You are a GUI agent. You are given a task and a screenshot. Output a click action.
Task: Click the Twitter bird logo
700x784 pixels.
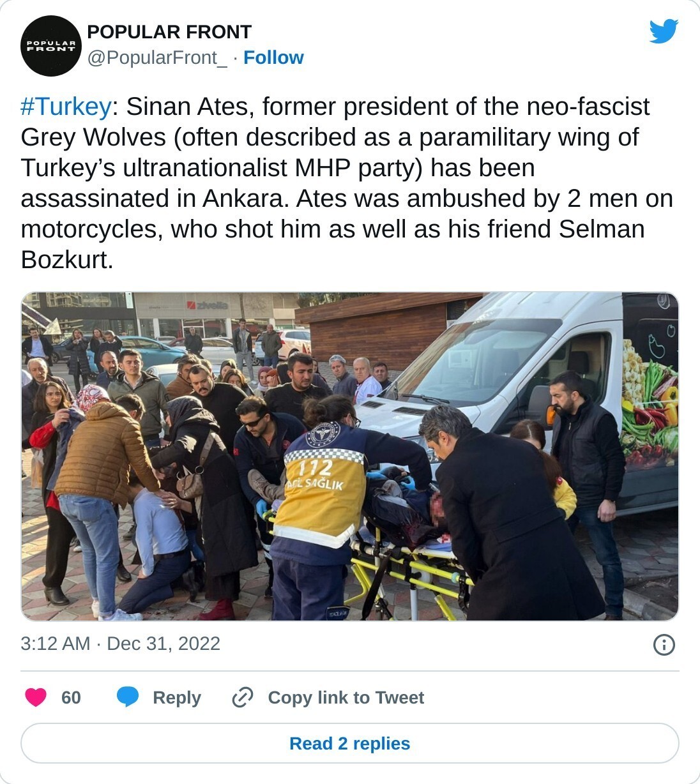point(664,31)
